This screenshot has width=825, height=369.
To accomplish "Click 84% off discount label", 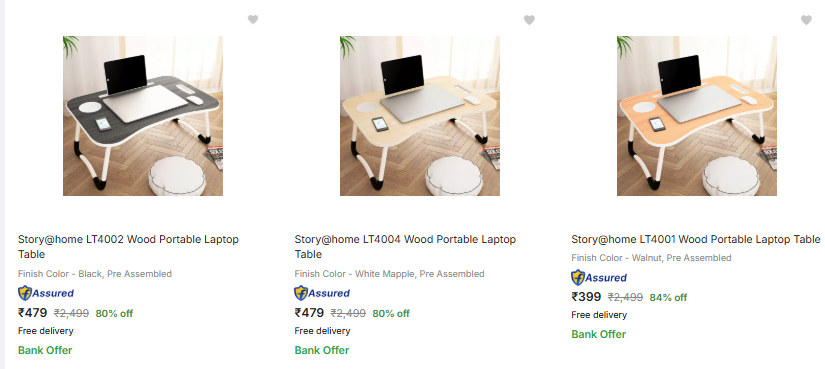I will pyautogui.click(x=668, y=297).
